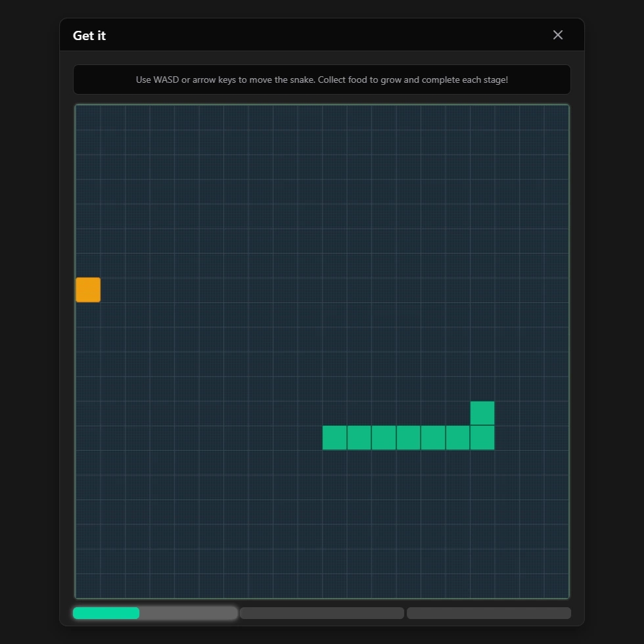Click the "Get it" dialog title
This screenshot has height=644, width=644.
[x=89, y=35]
